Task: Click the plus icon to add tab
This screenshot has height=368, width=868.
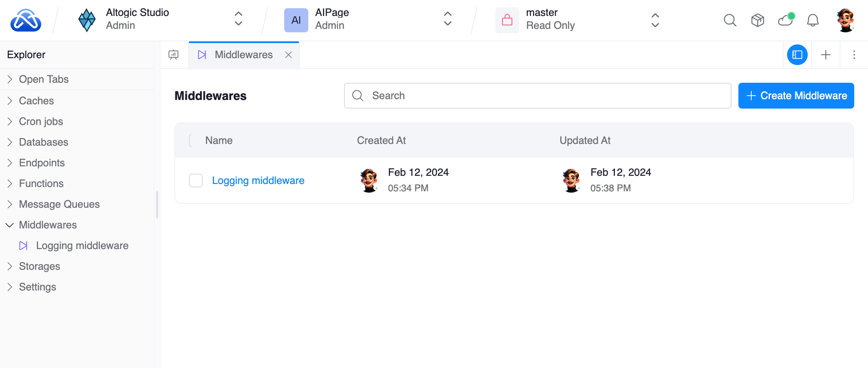Action: pos(825,55)
